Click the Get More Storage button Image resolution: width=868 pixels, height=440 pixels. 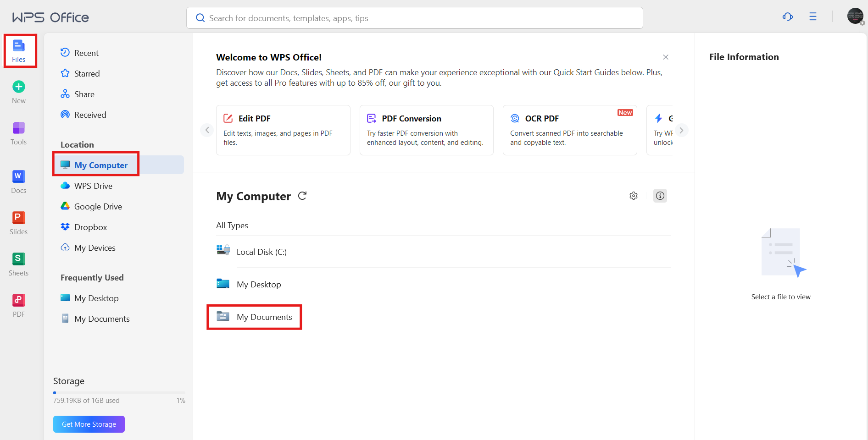(89, 424)
